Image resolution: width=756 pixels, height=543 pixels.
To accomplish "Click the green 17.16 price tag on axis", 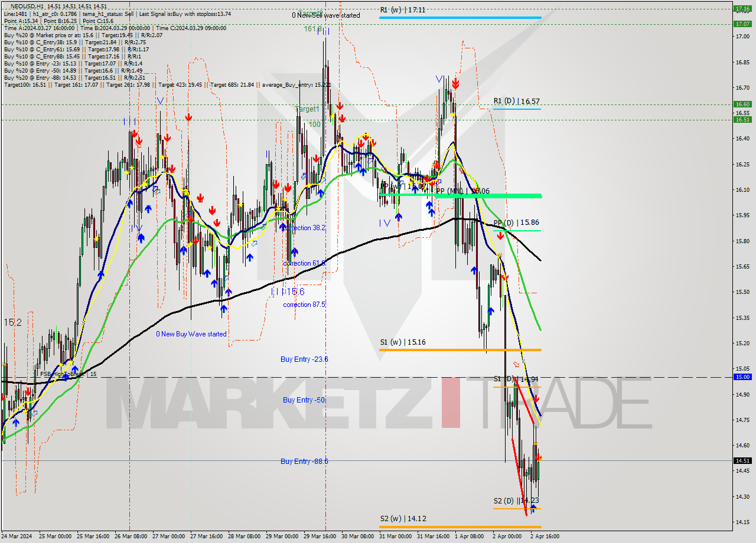I will click(x=742, y=8).
